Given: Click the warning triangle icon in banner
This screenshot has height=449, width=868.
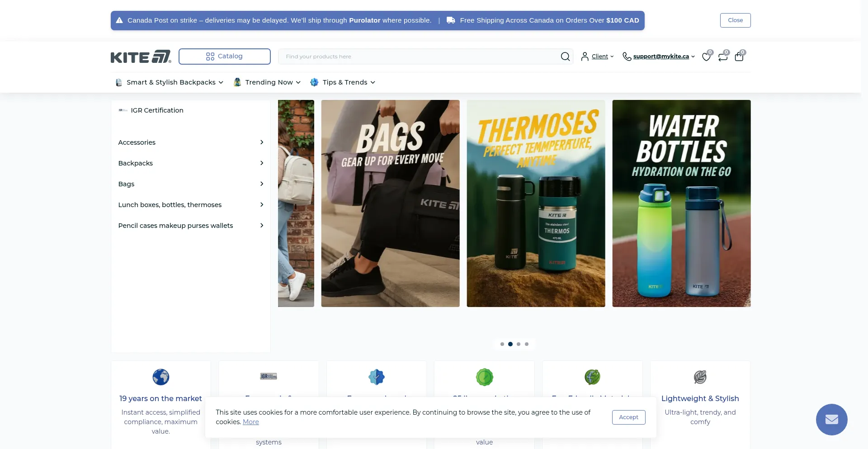Looking at the screenshot, I should pos(119,20).
